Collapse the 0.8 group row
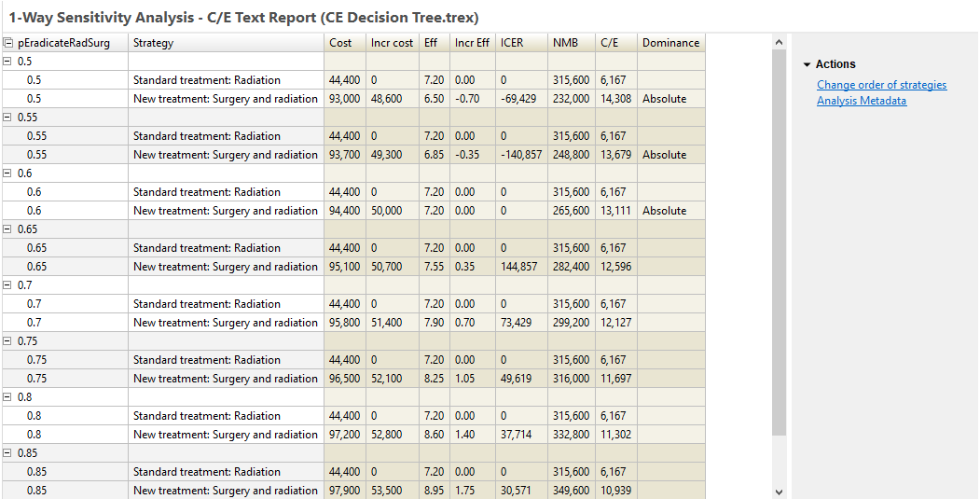 coord(7,397)
